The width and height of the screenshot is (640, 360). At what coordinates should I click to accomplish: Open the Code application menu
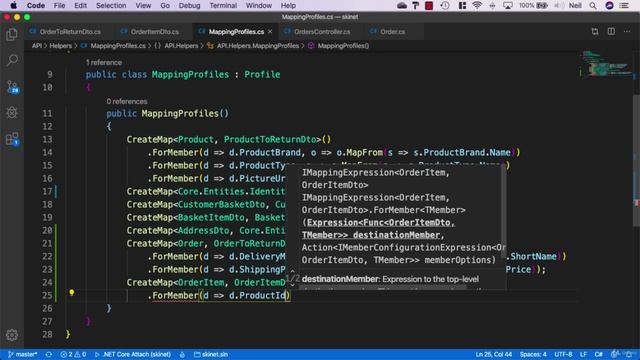pyautogui.click(x=36, y=6)
